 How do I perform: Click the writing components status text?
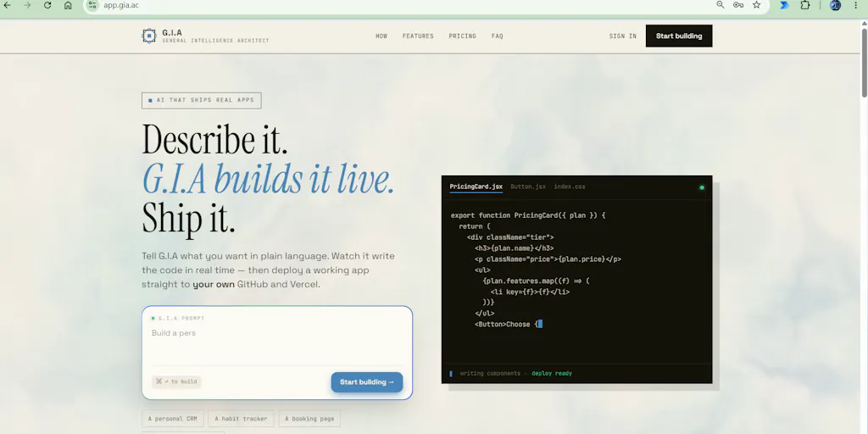pyautogui.click(x=490, y=374)
